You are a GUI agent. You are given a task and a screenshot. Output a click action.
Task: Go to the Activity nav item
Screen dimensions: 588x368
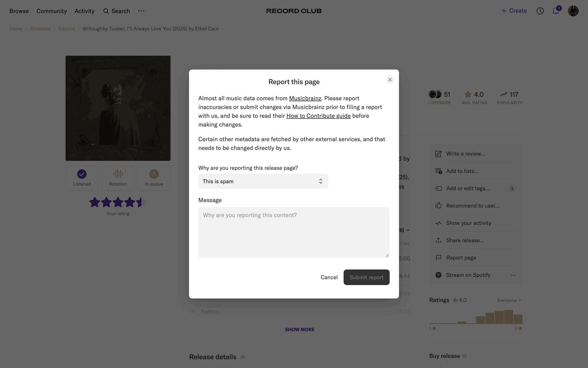tap(85, 11)
